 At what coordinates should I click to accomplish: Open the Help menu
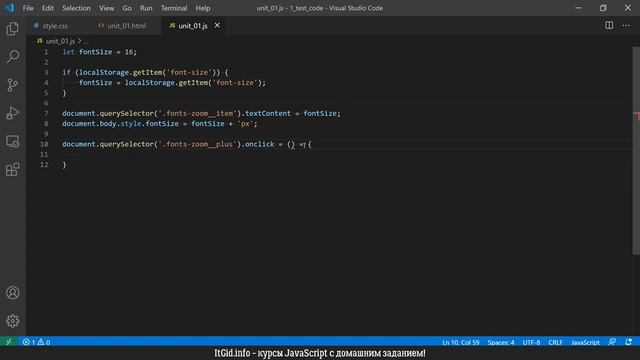[203, 8]
